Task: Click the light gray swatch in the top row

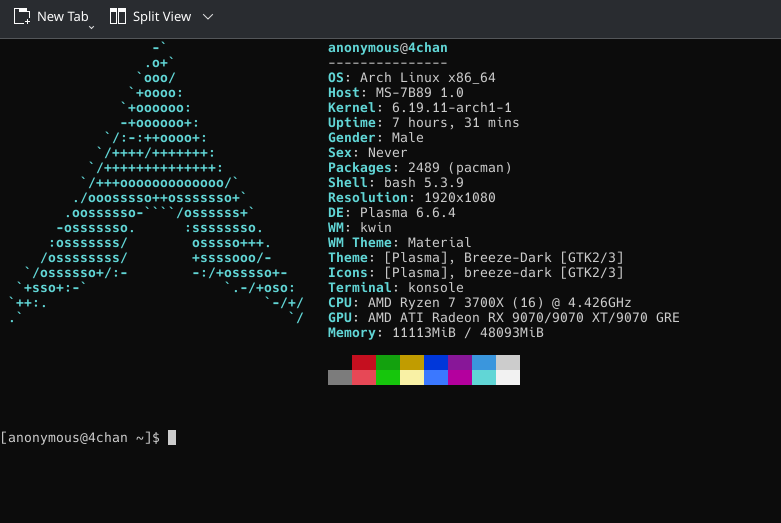Action: coord(508,362)
